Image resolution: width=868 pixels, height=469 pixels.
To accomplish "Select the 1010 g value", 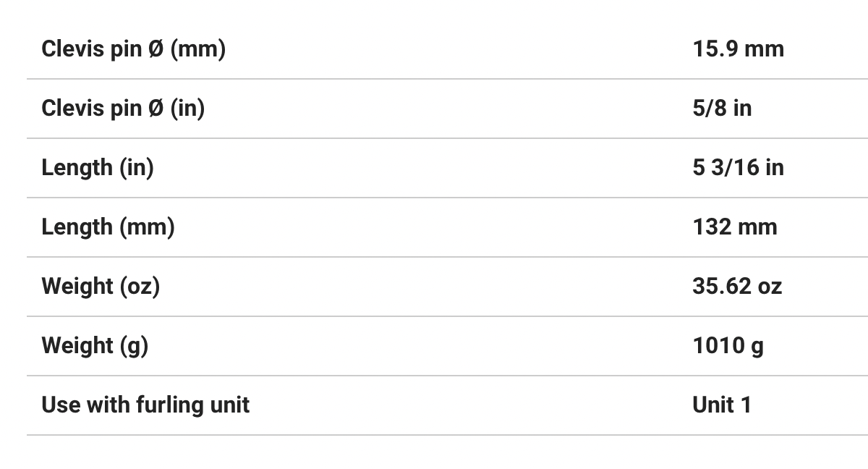I will click(728, 346).
